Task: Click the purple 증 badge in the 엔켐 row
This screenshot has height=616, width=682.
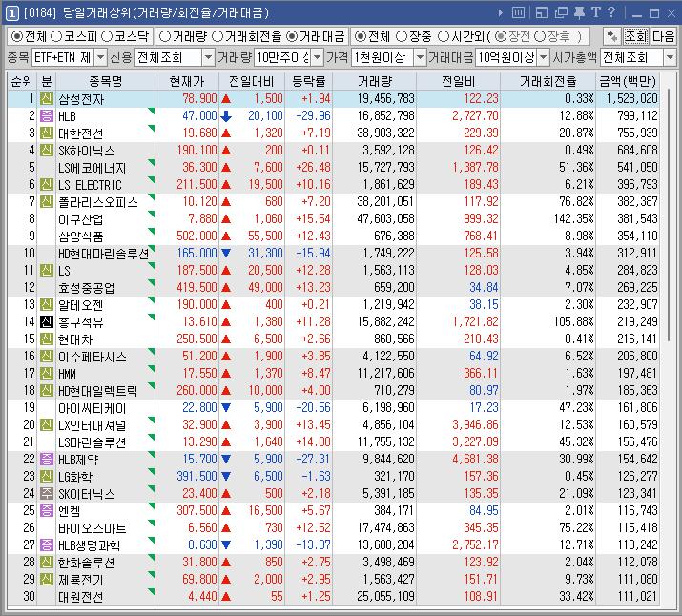Action: pyautogui.click(x=47, y=510)
